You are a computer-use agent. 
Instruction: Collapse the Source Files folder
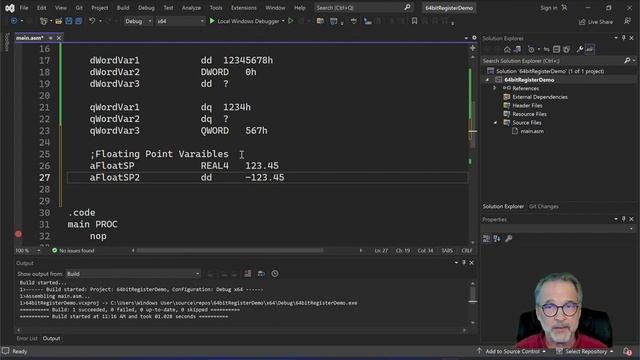coord(496,122)
